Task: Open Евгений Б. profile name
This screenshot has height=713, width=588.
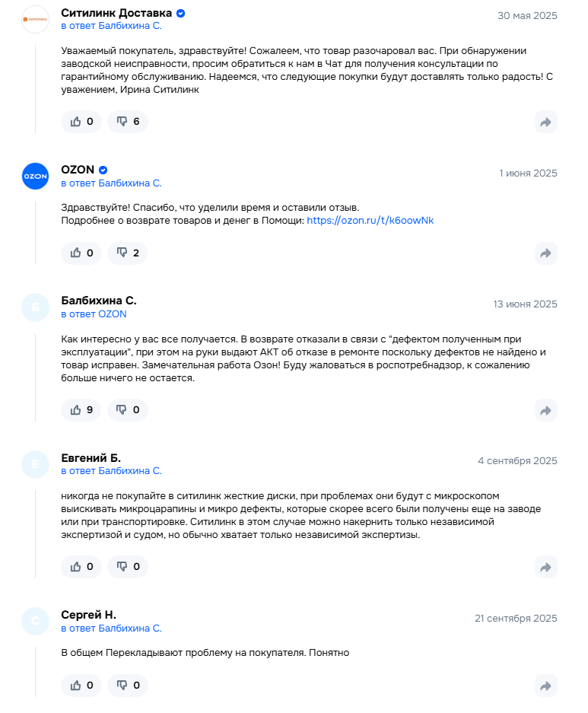Action: [x=91, y=458]
